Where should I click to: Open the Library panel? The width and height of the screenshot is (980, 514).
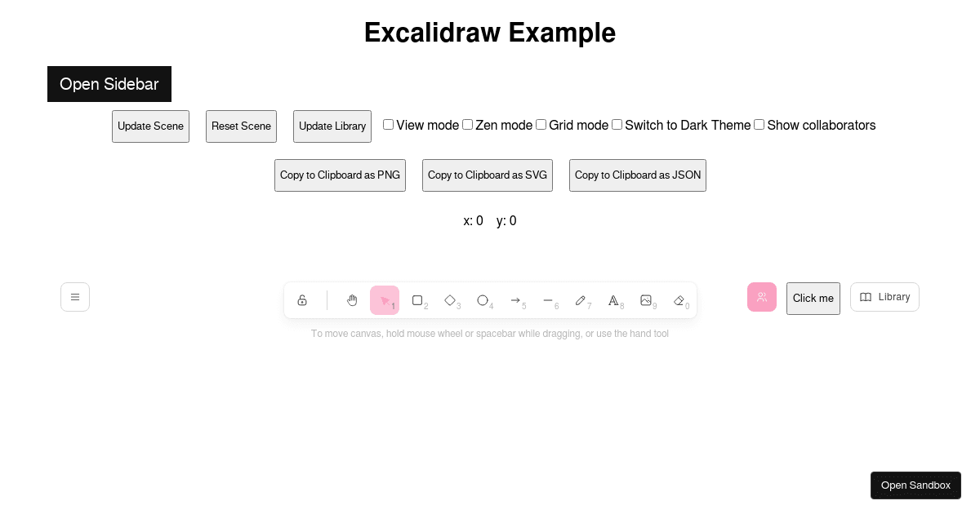[x=884, y=297]
